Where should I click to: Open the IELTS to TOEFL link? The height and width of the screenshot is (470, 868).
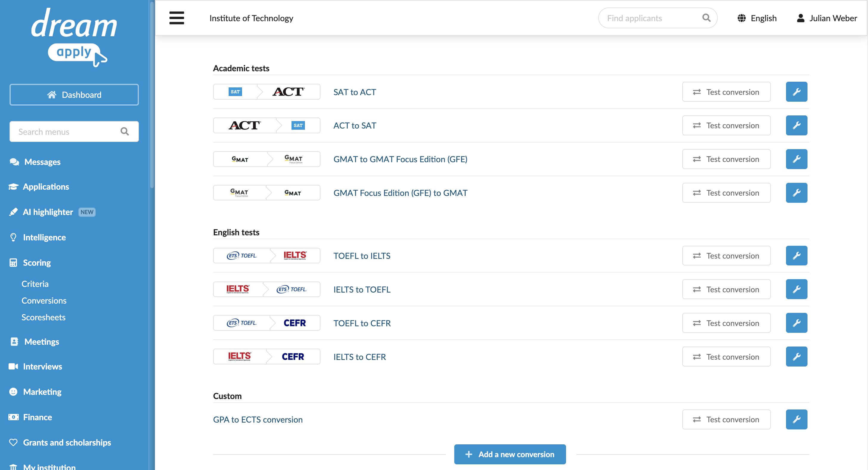(x=362, y=289)
